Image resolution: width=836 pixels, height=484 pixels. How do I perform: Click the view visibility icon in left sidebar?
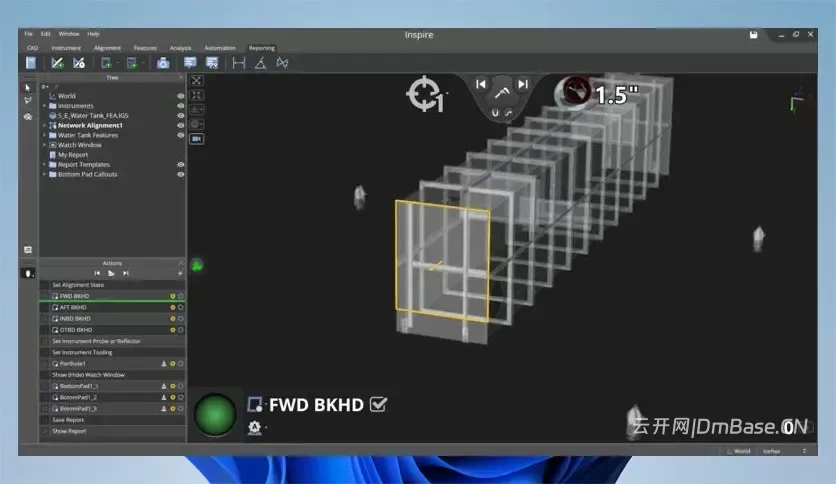pyautogui.click(x=28, y=116)
